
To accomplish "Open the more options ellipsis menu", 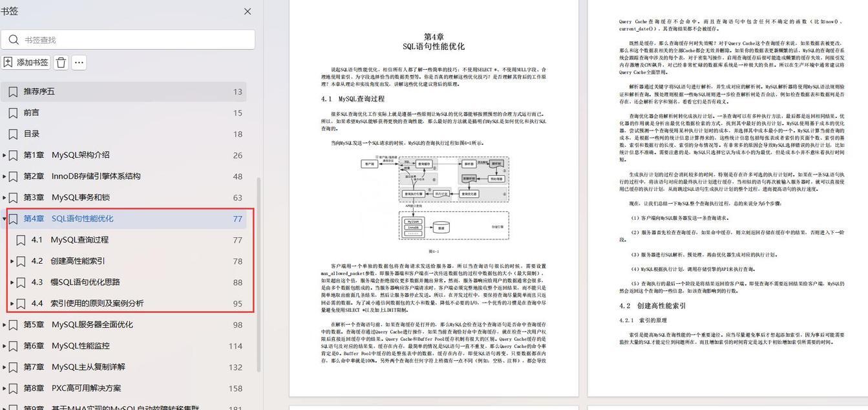I will point(79,62).
